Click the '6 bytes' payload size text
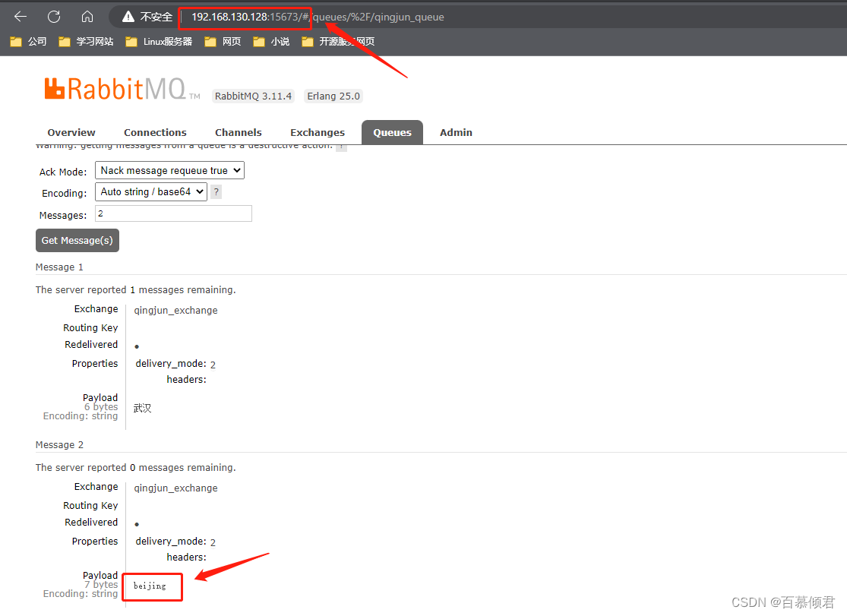Viewport: 847px width, 616px height. (x=101, y=407)
